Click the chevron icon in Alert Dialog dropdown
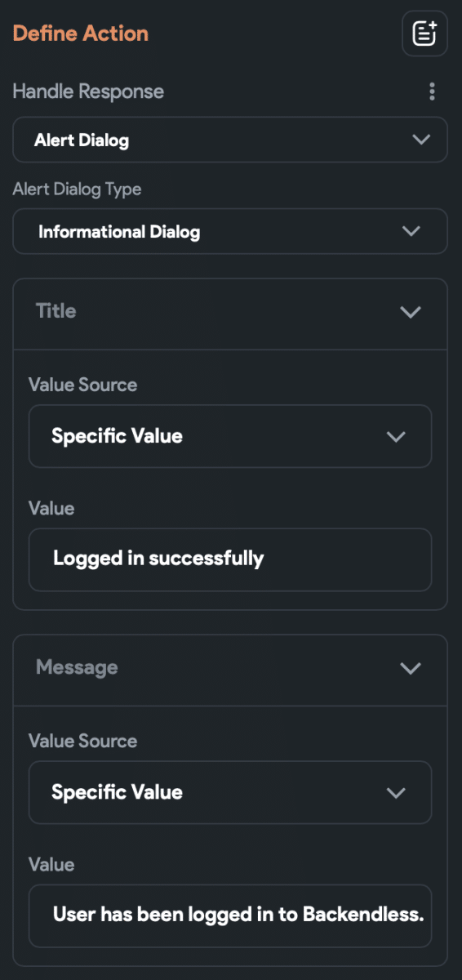The width and height of the screenshot is (462, 980). (421, 140)
